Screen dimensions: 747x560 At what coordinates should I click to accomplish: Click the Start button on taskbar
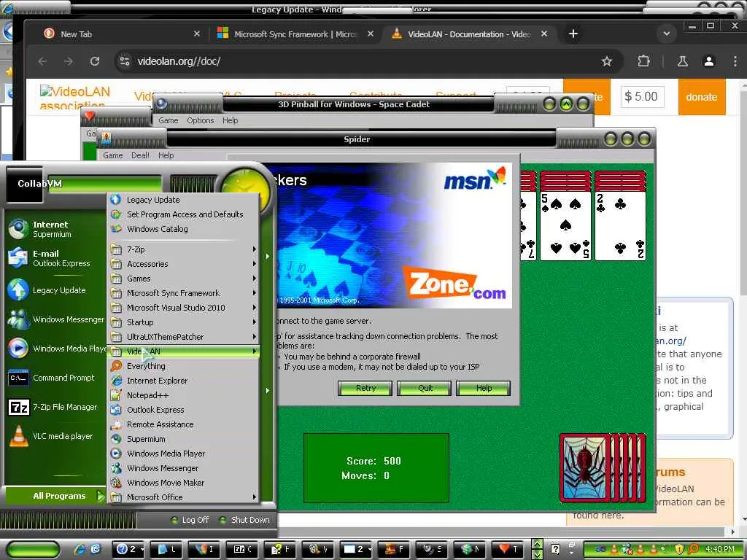pos(32,549)
